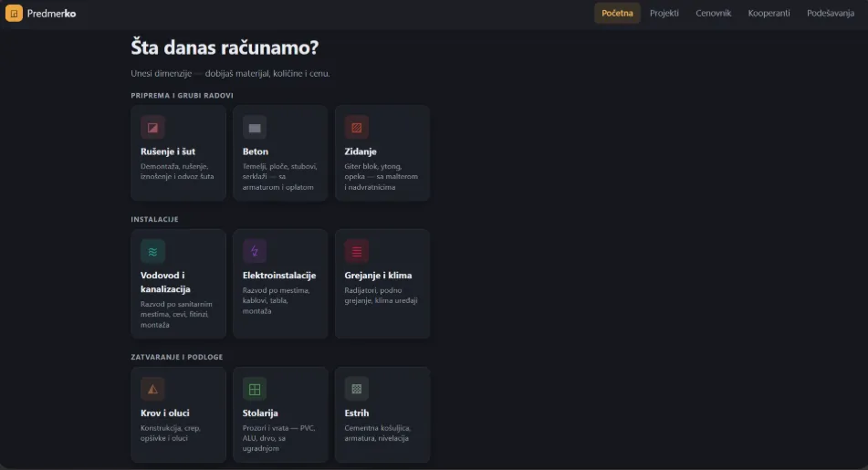The image size is (868, 470).
Task: Go to the Početna tab
Action: (617, 14)
